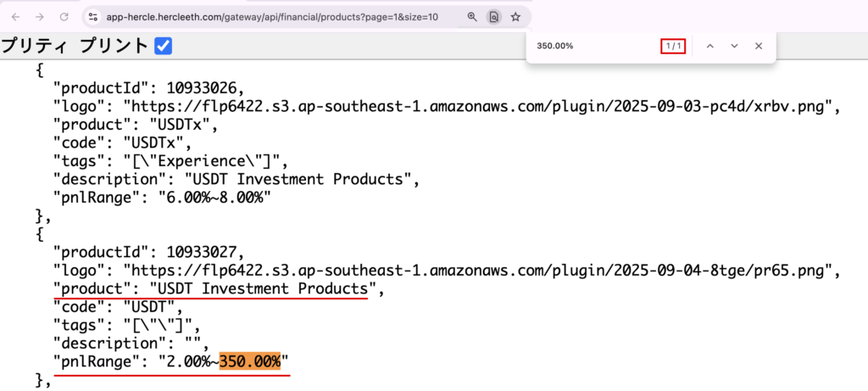The image size is (868, 391).
Task: Uncheck the プリティ プリント checkbox
Action: click(164, 47)
